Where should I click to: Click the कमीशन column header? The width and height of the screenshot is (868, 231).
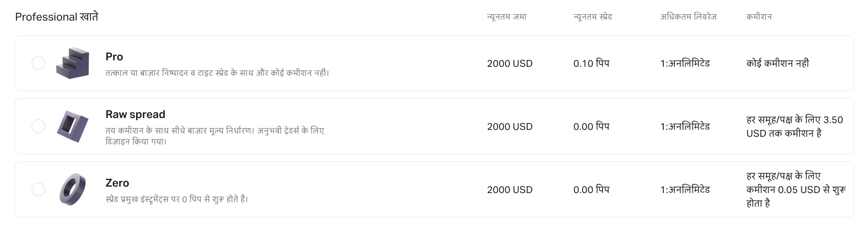click(x=759, y=17)
